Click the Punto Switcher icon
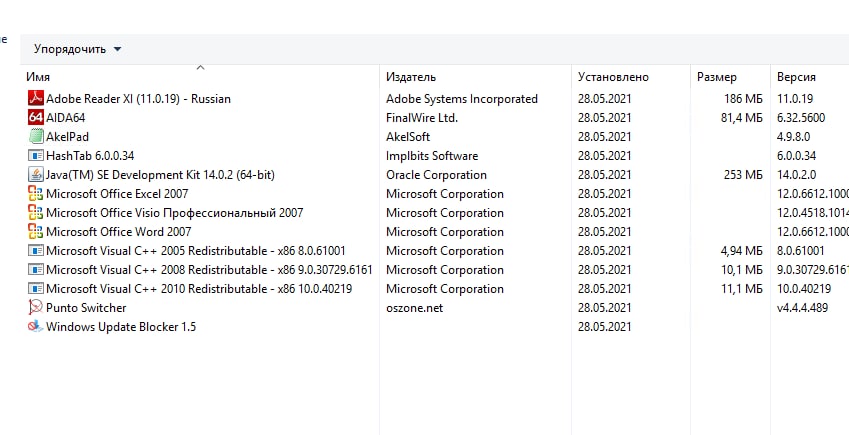The image size is (849, 435). pyautogui.click(x=35, y=307)
